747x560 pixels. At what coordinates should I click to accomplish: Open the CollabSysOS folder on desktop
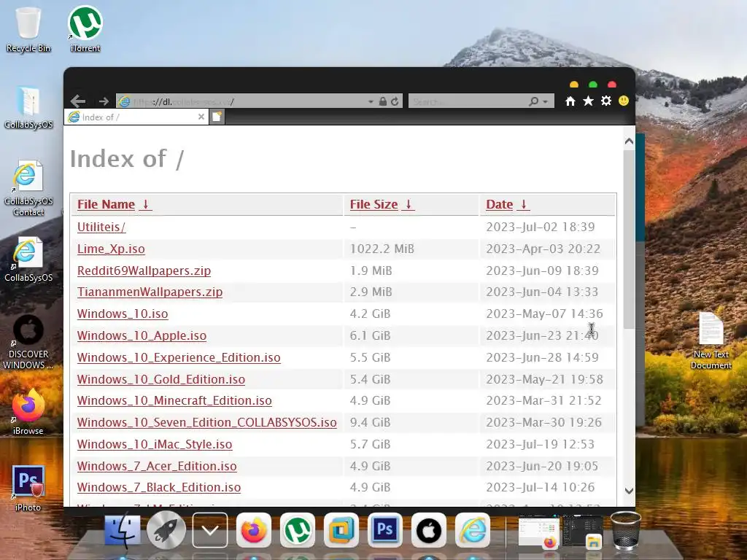click(28, 107)
